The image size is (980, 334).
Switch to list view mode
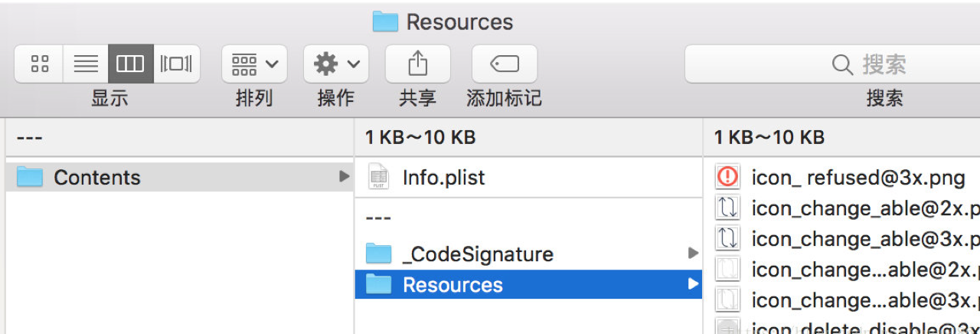[85, 64]
